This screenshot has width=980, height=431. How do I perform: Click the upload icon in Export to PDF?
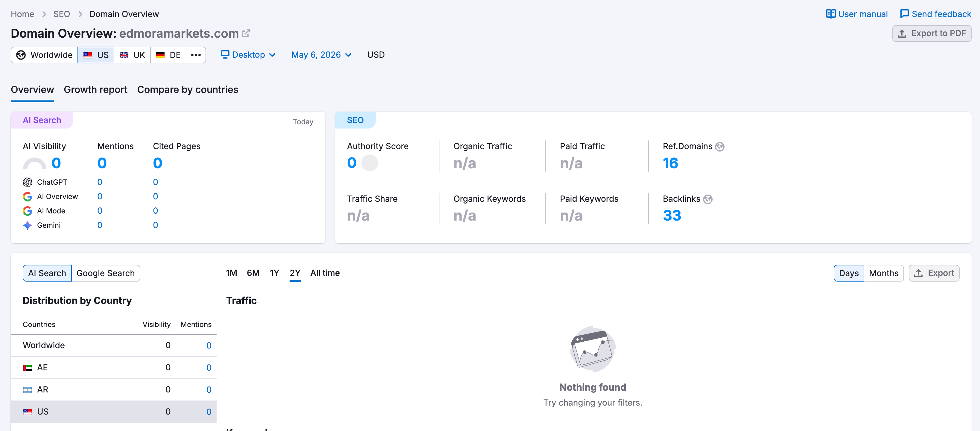click(x=902, y=33)
